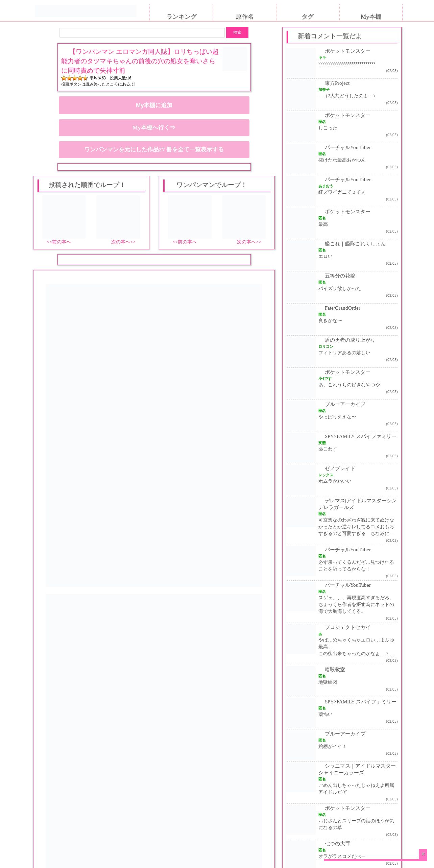Open ゼノブレイド comment entry
434x868 pixels.
tap(342, 480)
